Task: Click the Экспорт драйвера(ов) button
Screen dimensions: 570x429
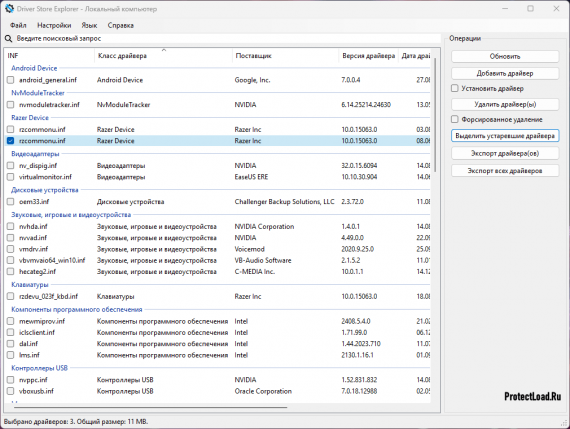Action: pos(505,153)
